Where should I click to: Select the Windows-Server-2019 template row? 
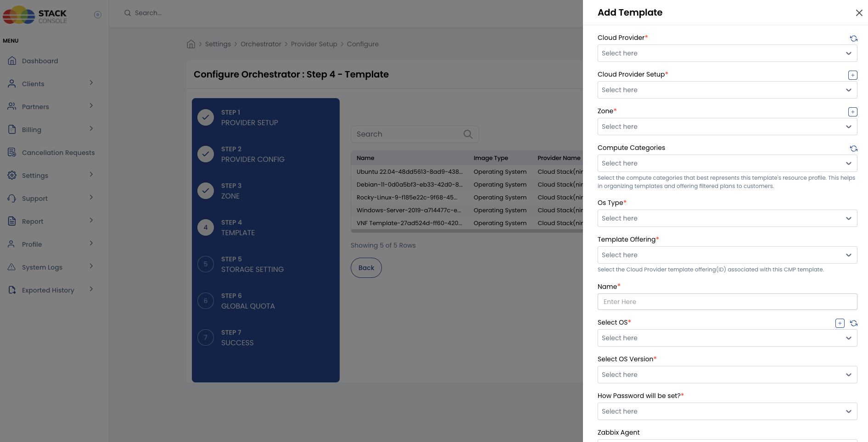(x=467, y=210)
